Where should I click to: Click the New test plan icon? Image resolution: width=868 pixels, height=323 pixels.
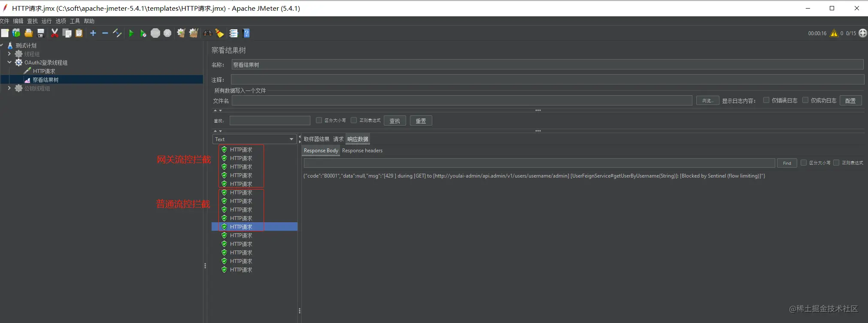5,33
